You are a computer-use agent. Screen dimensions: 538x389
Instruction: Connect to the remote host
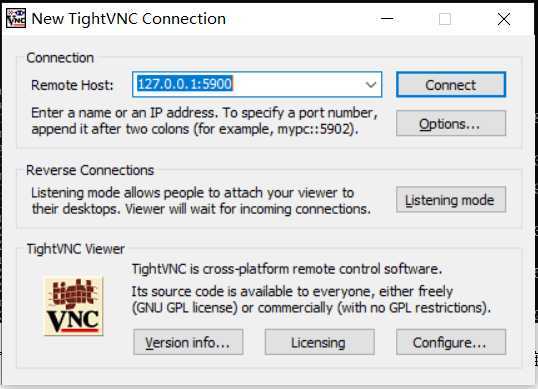[451, 85]
